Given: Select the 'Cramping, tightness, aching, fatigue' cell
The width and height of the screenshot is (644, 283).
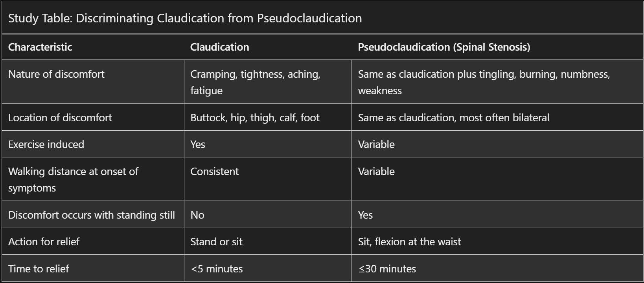Looking at the screenshot, I should [255, 82].
